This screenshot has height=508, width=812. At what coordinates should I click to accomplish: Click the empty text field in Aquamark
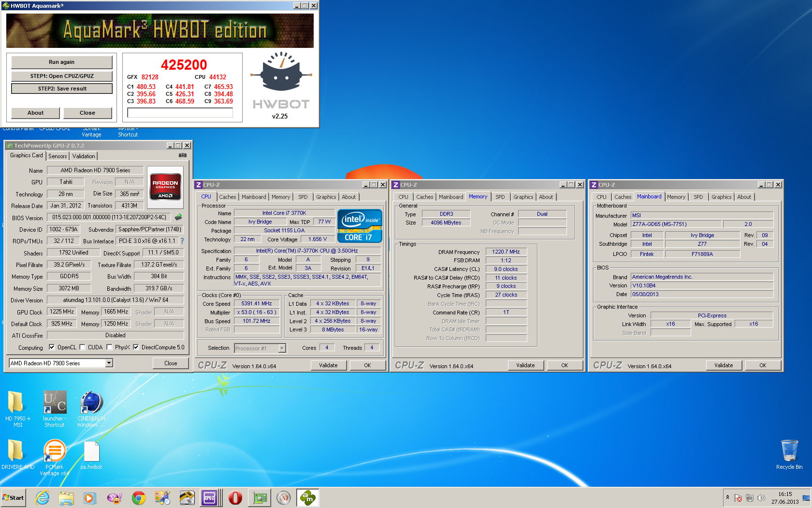(180, 113)
